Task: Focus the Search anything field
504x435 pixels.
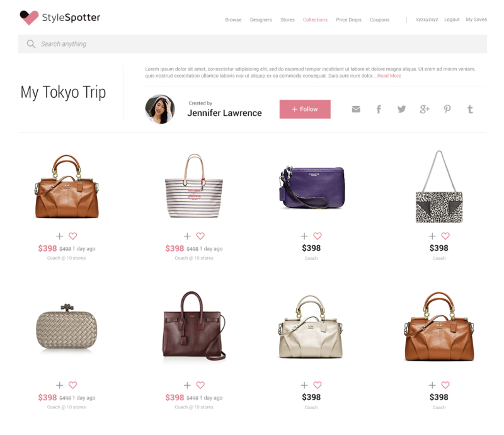Action: [253, 43]
